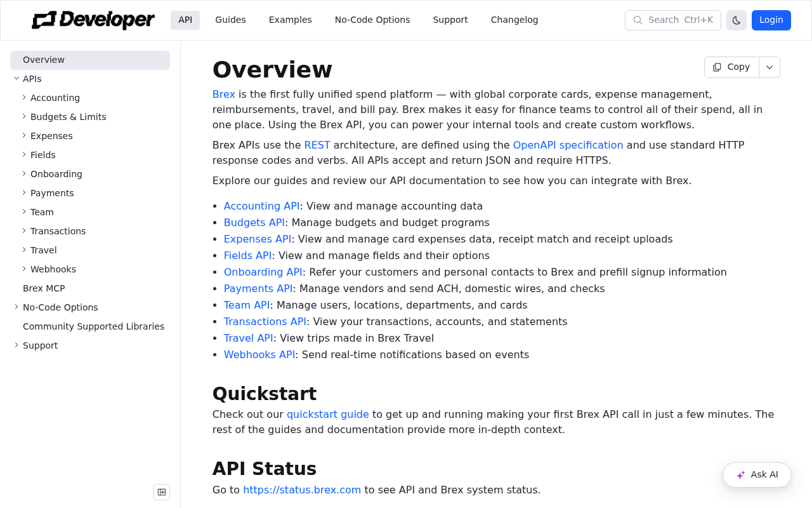Open the Transactions API link
Viewport: 812px width, 508px height.
tap(265, 321)
